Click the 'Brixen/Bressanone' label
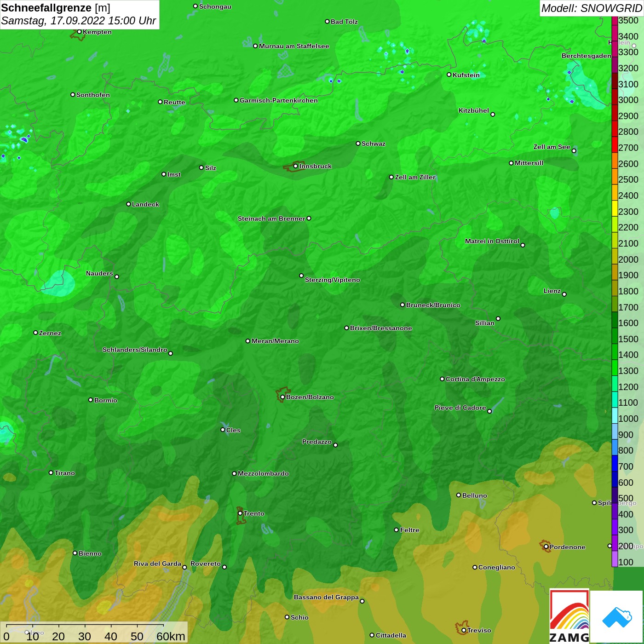Viewport: 644px width, 644px height. [x=381, y=328]
